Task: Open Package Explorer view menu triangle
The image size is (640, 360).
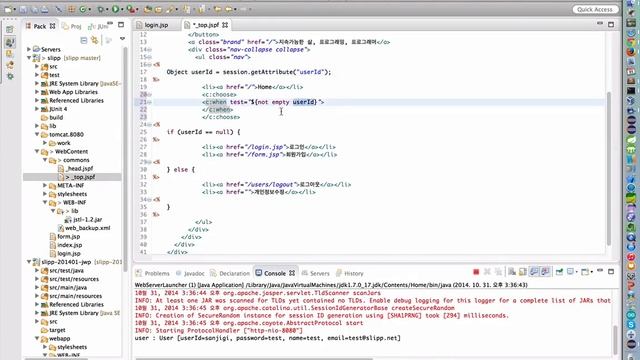Action: [122, 39]
